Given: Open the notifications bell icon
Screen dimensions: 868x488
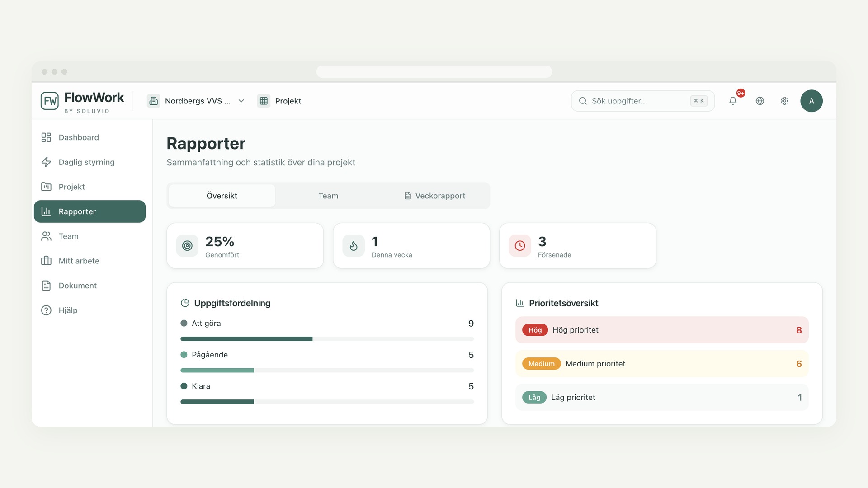Looking at the screenshot, I should (733, 101).
